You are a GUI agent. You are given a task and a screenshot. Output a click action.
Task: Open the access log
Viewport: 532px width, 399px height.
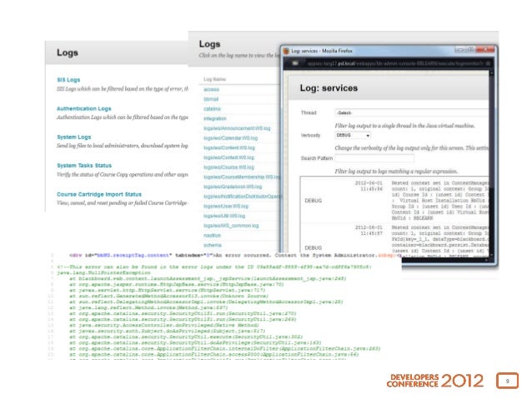tap(211, 89)
